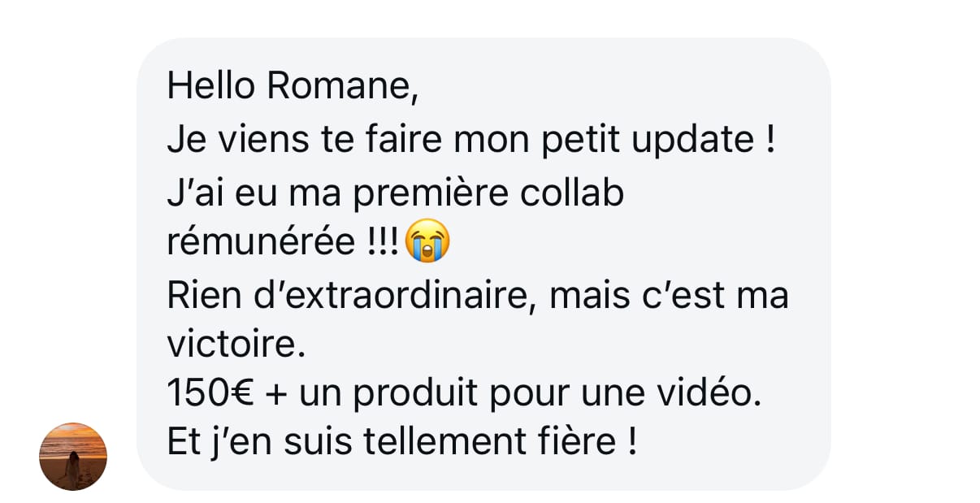980x503 pixels.
Task: Click the text "première collab"
Action: (489, 195)
